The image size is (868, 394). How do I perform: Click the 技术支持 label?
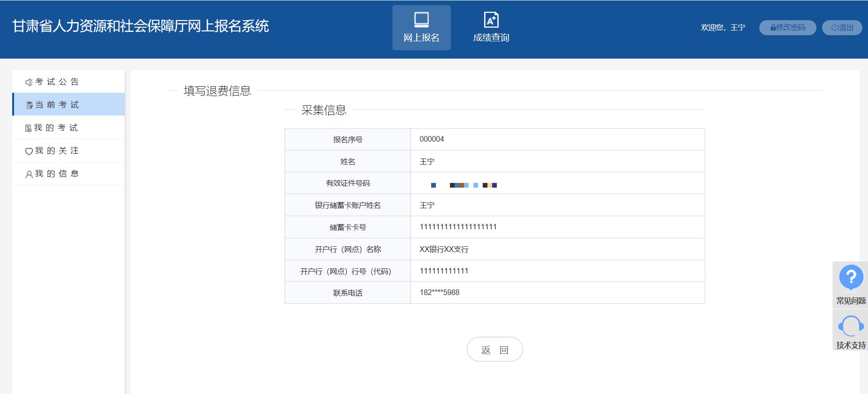pos(851,345)
